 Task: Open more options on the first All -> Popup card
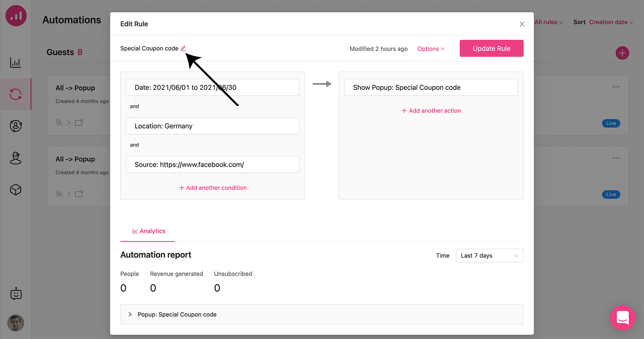point(616,87)
